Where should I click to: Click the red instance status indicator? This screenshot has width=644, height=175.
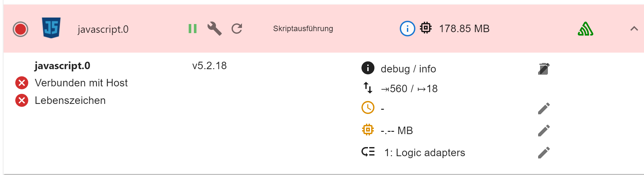tap(20, 29)
